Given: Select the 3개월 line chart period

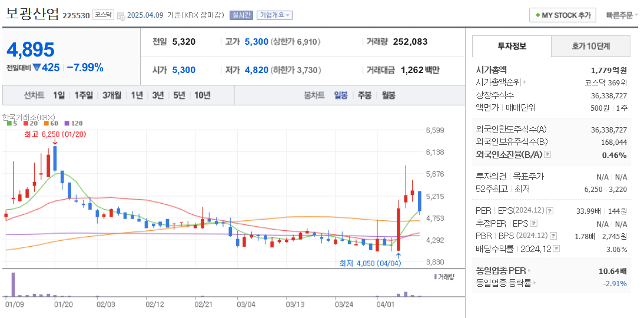Looking at the screenshot, I should [x=112, y=95].
